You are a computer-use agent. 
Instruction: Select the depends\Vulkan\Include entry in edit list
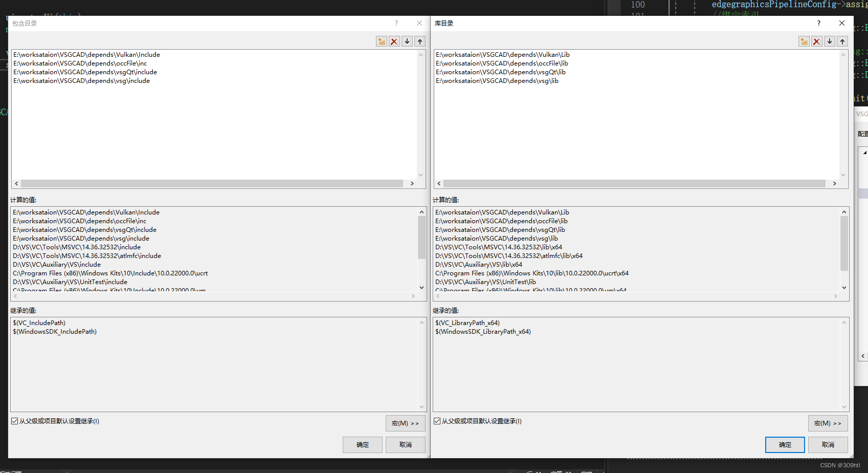click(x=87, y=55)
